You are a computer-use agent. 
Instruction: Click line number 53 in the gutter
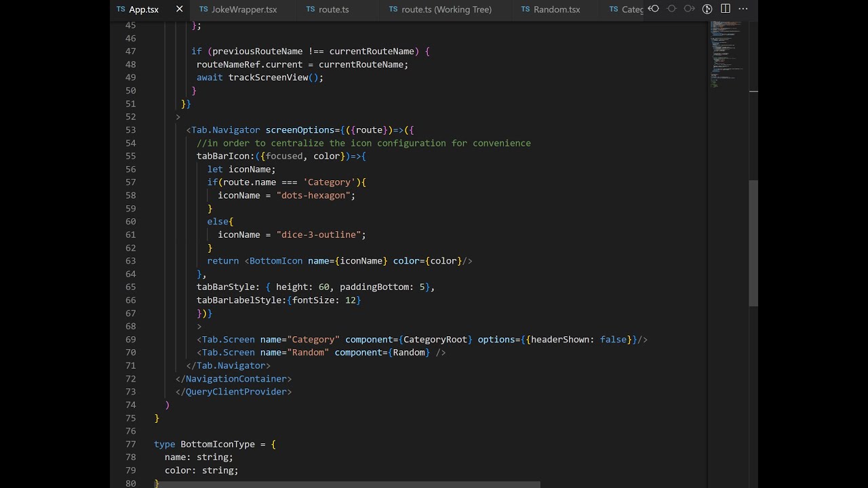coord(130,130)
